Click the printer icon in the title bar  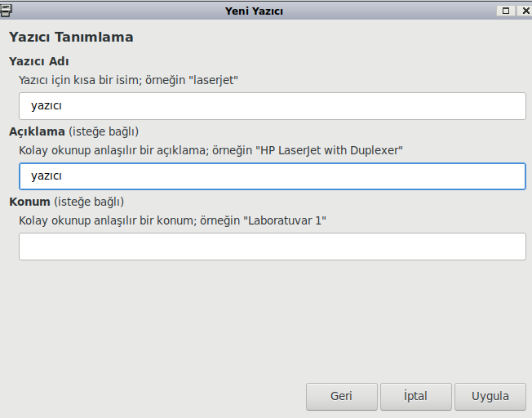coord(7,11)
